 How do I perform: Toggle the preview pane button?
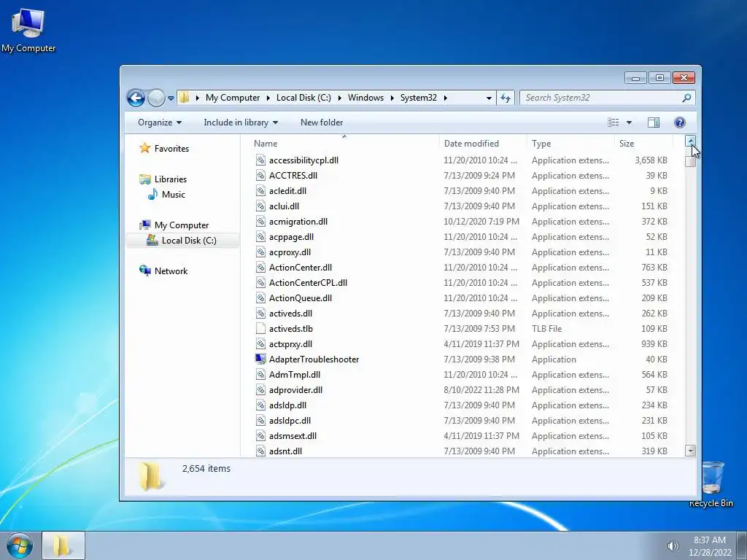[x=654, y=122]
